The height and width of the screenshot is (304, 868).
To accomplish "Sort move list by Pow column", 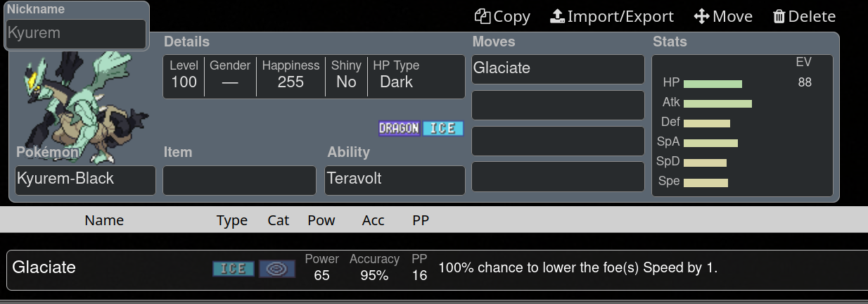I will pos(321,220).
